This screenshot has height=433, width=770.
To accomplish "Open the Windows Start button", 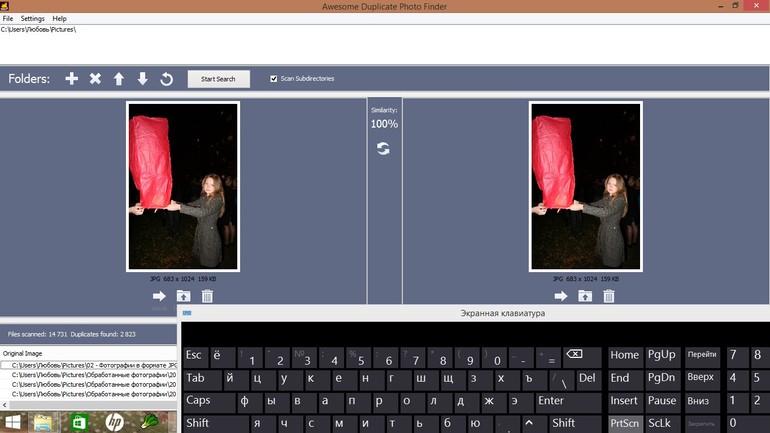I will point(13,422).
